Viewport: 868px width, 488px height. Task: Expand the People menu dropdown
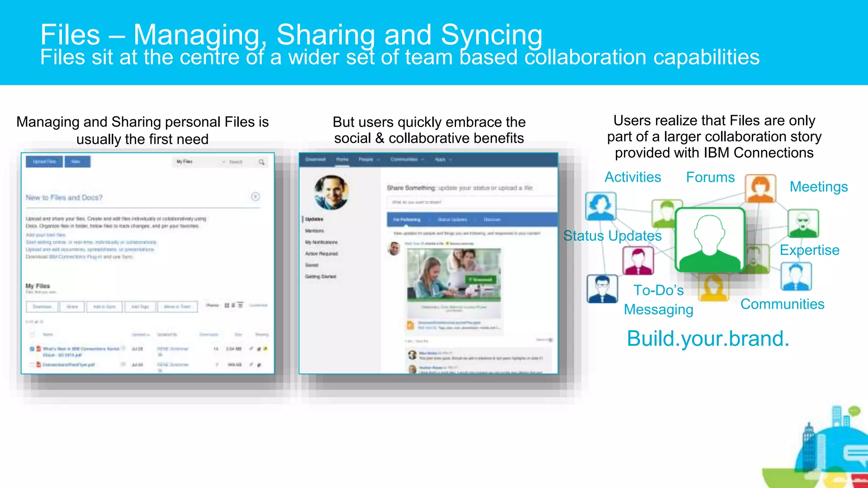(x=369, y=159)
